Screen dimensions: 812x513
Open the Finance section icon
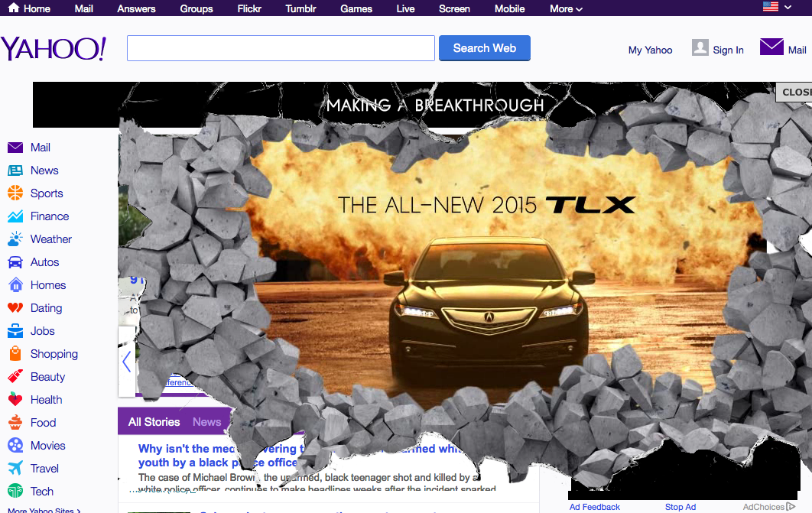pos(16,216)
